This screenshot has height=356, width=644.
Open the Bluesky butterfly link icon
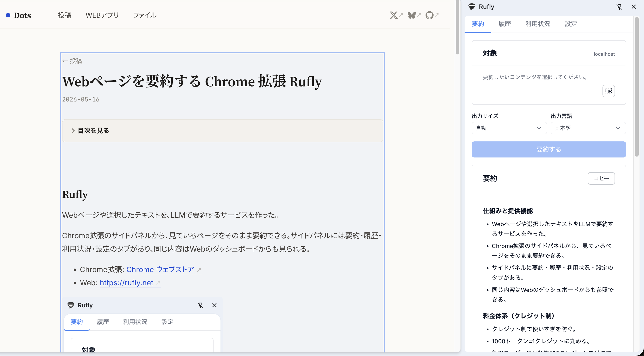[411, 15]
